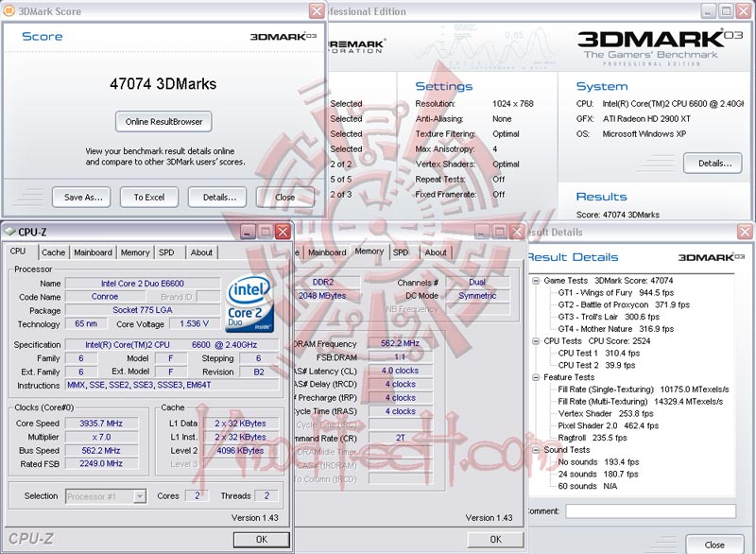Close the 3DMark03 Professional Edition window
Image resolution: width=756 pixels, height=554 pixels.
click(x=744, y=10)
